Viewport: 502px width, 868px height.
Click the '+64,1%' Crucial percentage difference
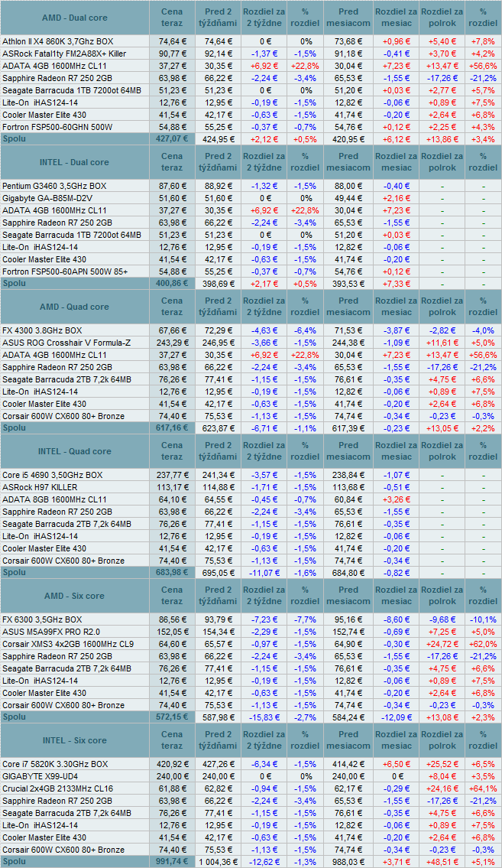(484, 788)
